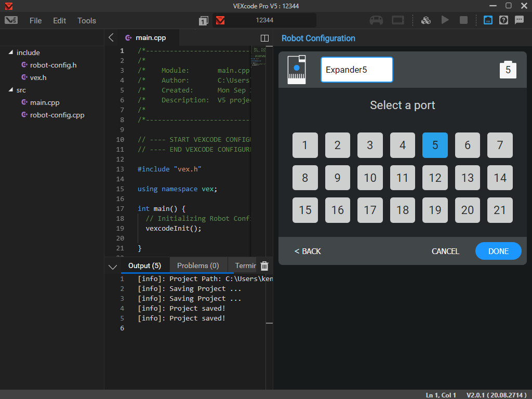532x399 pixels.
Task: Select port 4
Action: 403,145
